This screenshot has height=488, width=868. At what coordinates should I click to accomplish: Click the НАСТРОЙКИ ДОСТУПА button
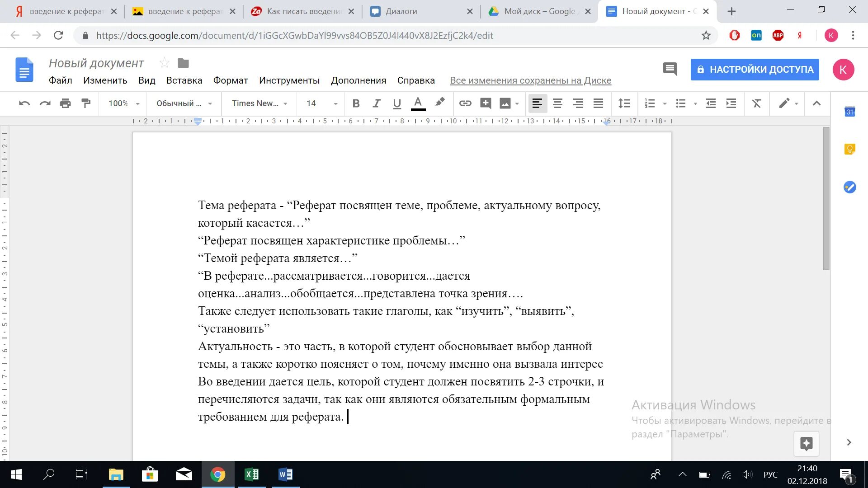pos(755,70)
